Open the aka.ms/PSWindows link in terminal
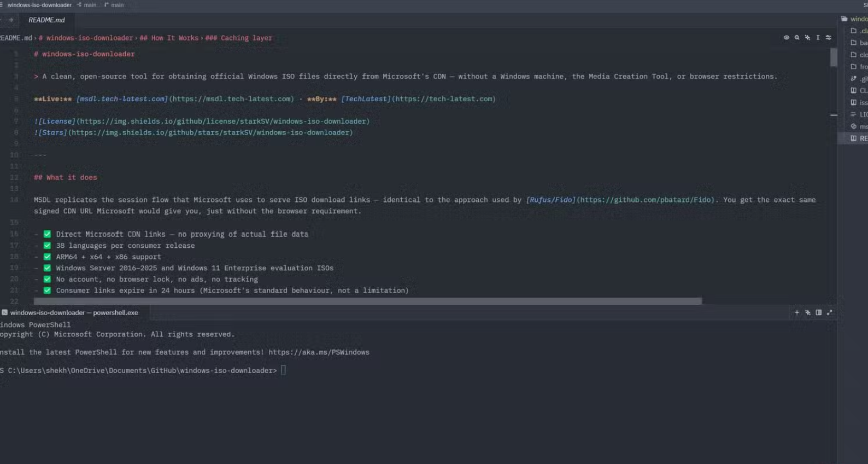This screenshot has height=464, width=868. [319, 352]
